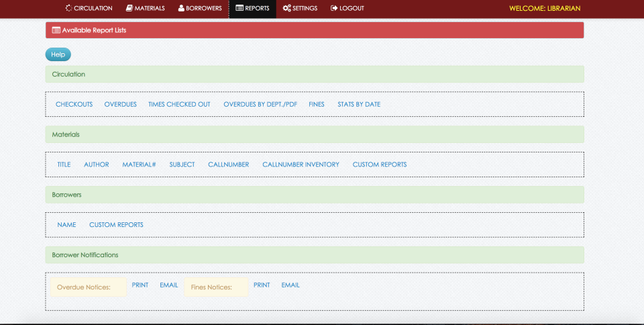Image resolution: width=644 pixels, height=325 pixels.
Task: Click the Overdue Notices label
Action: (x=89, y=287)
